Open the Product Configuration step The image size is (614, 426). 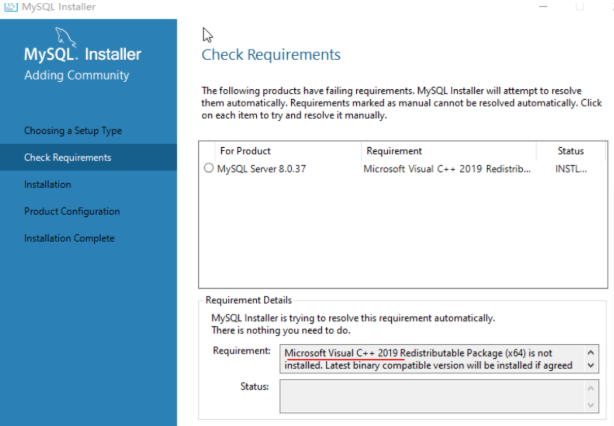(72, 211)
